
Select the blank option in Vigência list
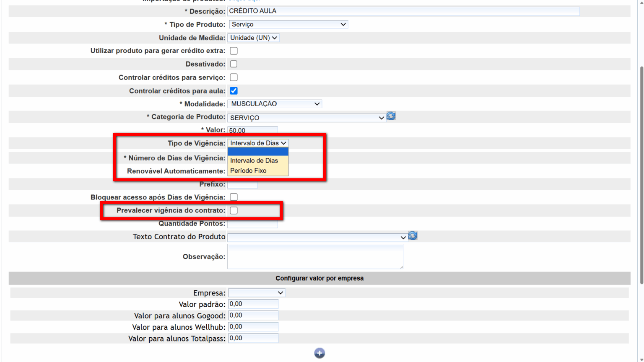tap(257, 152)
